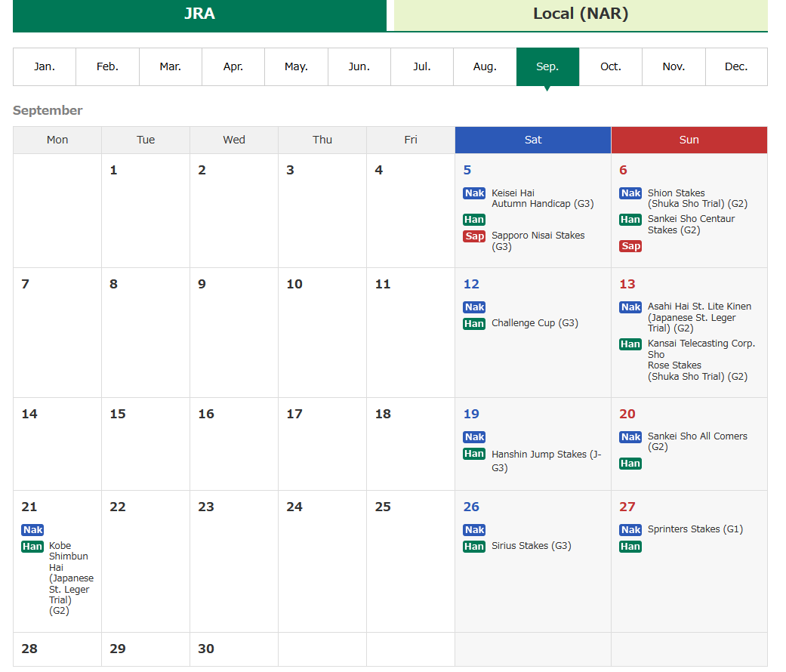Click the Han badge on September 19
The height and width of the screenshot is (672, 786).
[474, 454]
